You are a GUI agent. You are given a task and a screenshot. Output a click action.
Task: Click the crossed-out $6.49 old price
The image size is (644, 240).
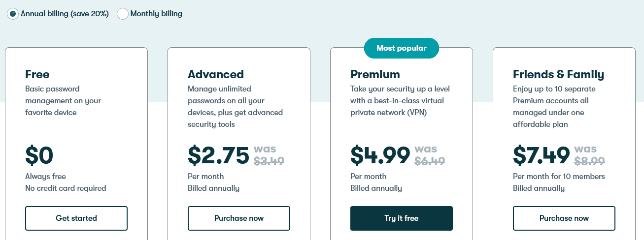[x=430, y=161]
